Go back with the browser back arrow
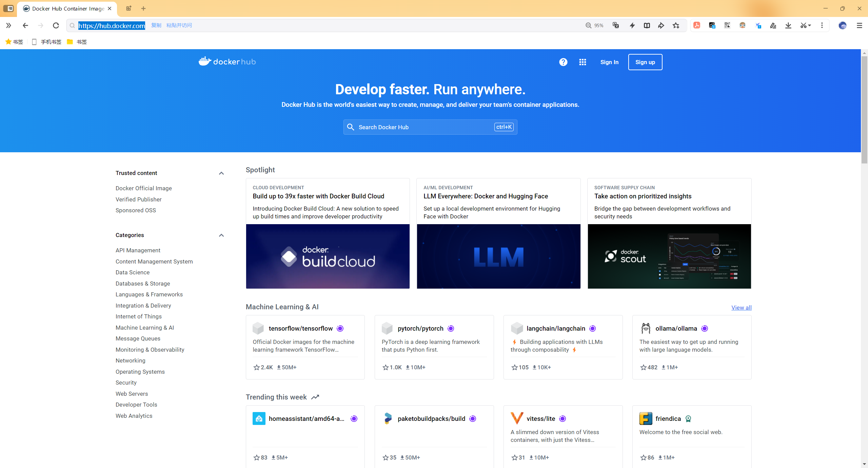The height and width of the screenshot is (468, 868). (25, 25)
